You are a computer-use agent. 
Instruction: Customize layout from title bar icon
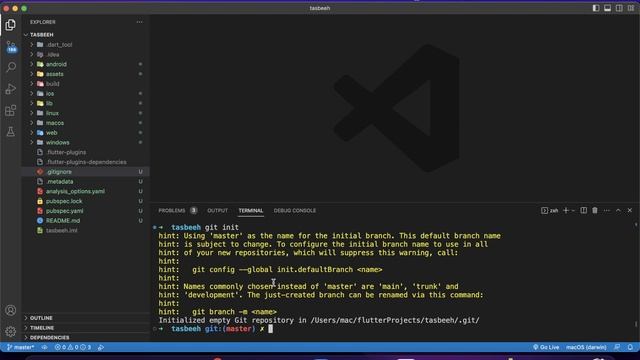[x=631, y=8]
